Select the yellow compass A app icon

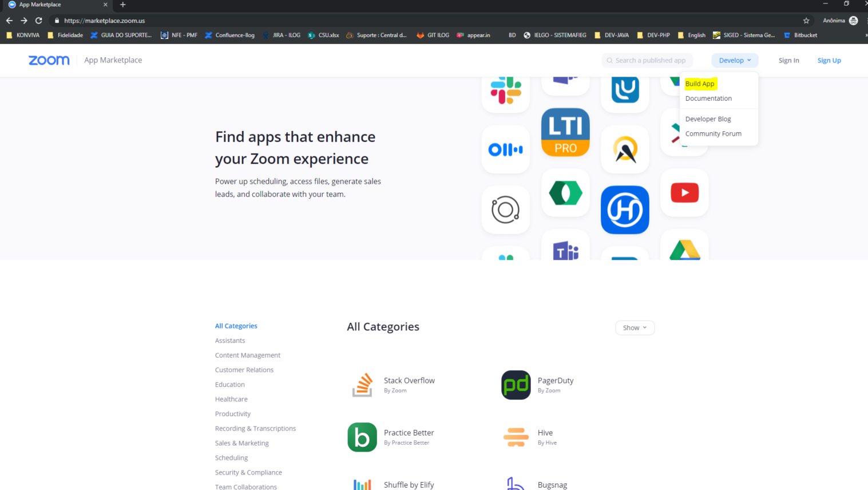pos(625,149)
